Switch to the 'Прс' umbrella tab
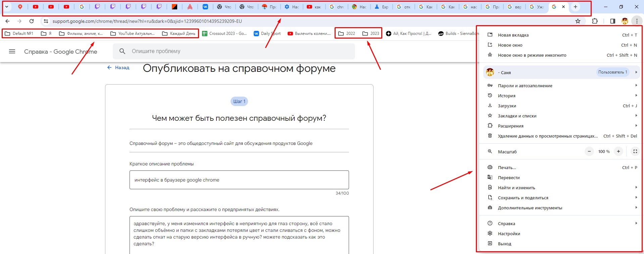The width and height of the screenshot is (644, 254). tap(269, 7)
